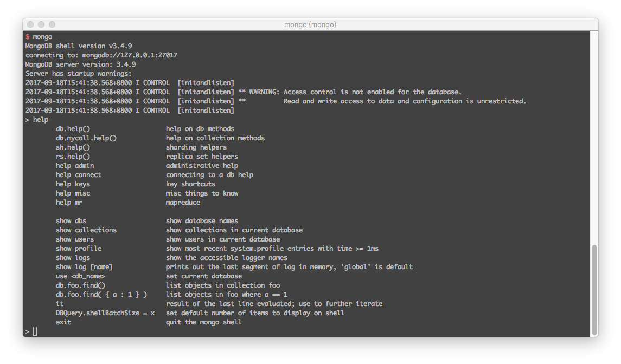This screenshot has width=621, height=364.
Task: Click 'help on collection methods' description
Action: click(215, 138)
